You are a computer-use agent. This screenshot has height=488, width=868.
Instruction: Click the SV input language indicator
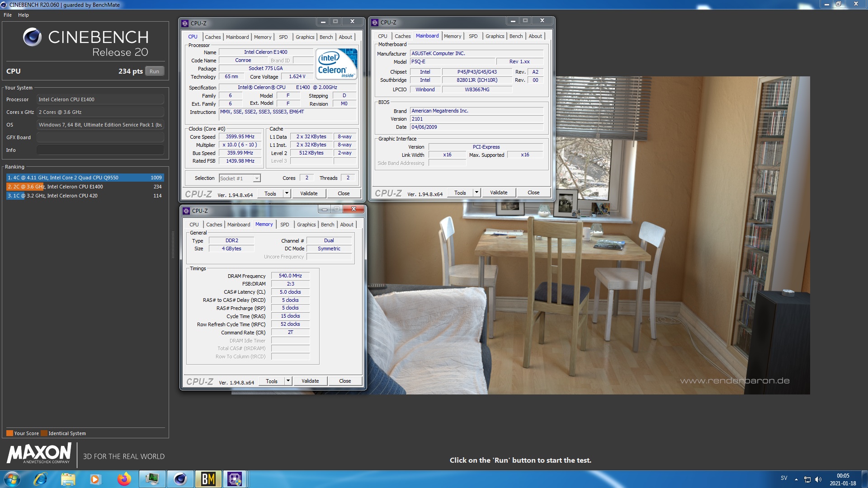tap(784, 478)
